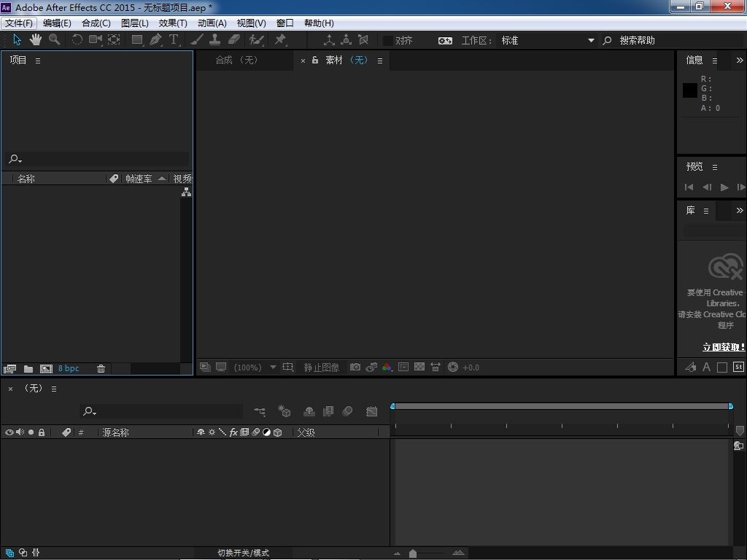
Task: Take snapshot camera icon in viewer
Action: point(355,367)
